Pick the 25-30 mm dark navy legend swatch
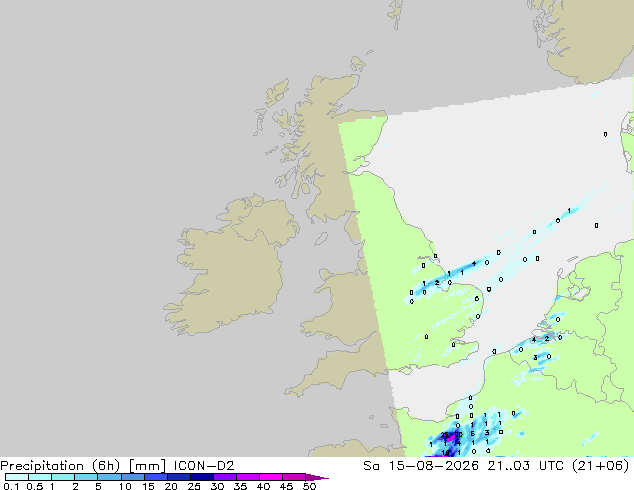 [202, 477]
